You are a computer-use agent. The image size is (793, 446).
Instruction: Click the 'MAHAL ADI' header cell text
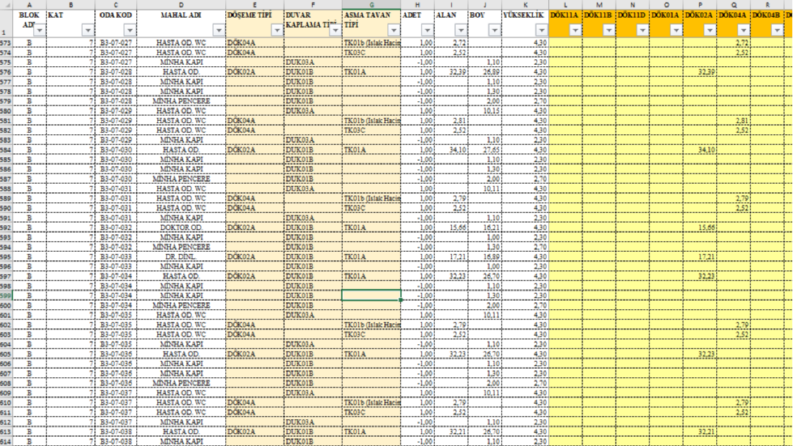[x=181, y=15]
